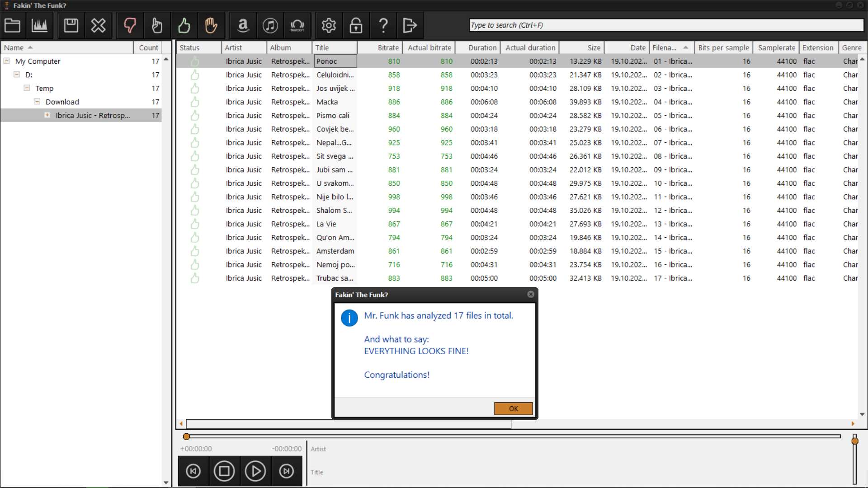
Task: Open settings gear icon
Action: (x=329, y=25)
